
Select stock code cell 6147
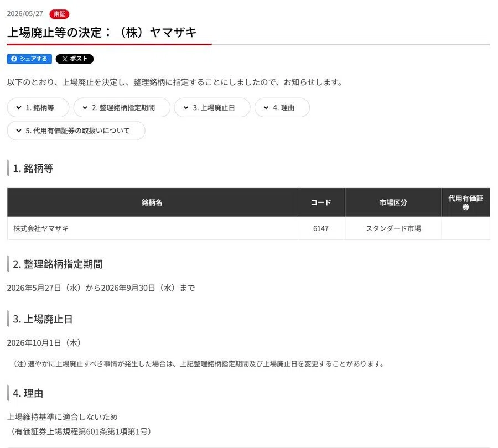(321, 228)
